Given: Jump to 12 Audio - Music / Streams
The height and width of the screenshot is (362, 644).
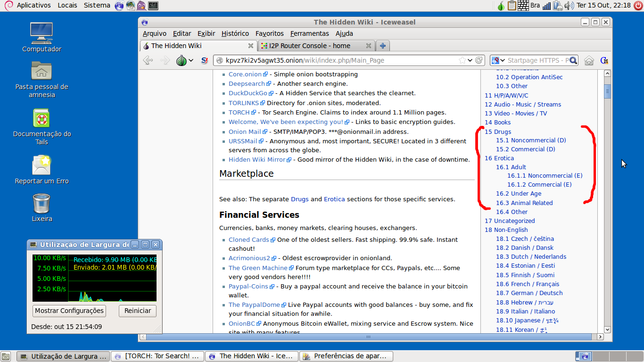Looking at the screenshot, I should [523, 105].
